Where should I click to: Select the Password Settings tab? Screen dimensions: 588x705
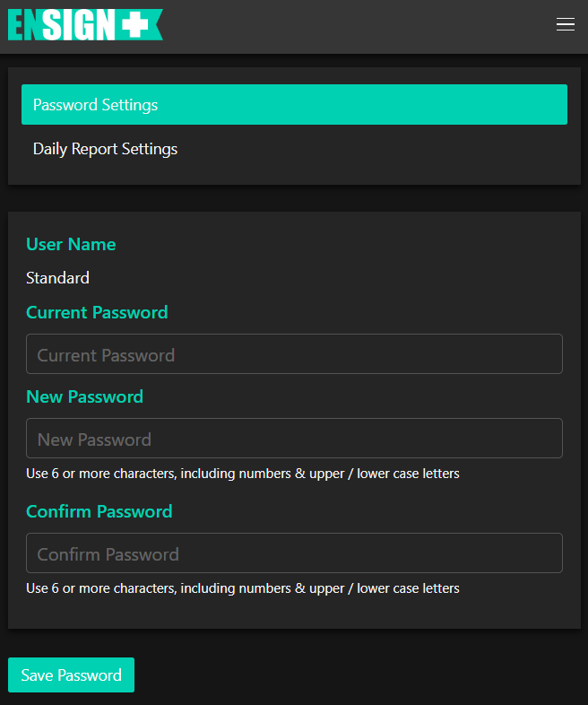pyautogui.click(x=294, y=105)
